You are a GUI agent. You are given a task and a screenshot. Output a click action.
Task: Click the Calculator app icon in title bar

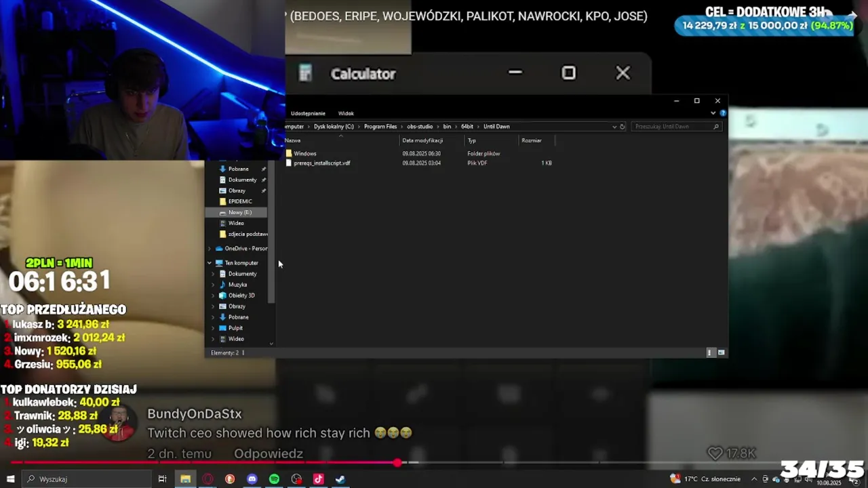point(305,73)
